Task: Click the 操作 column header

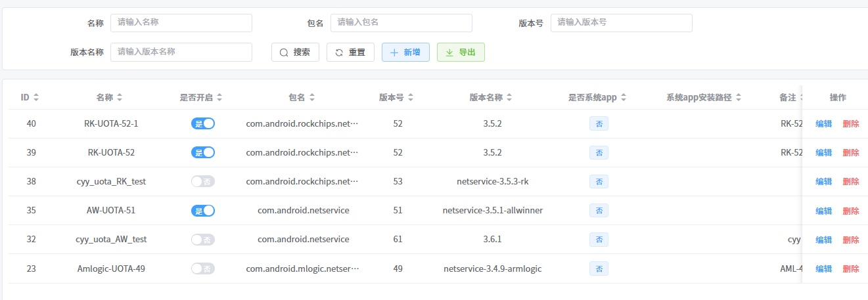Action: 838,97
